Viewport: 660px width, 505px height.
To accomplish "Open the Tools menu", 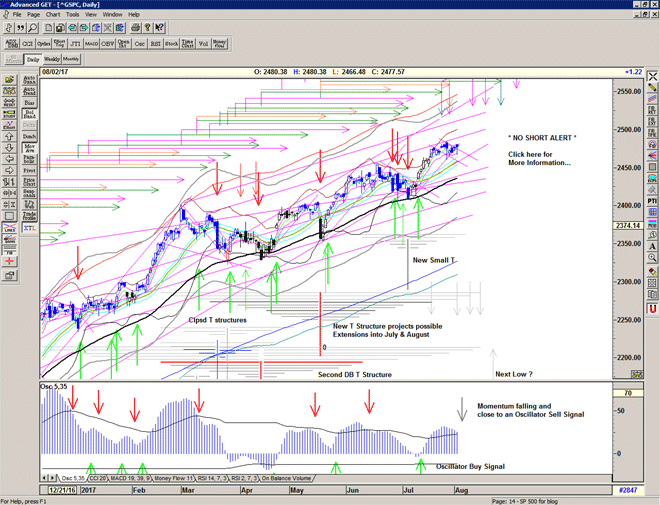I will pyautogui.click(x=73, y=15).
